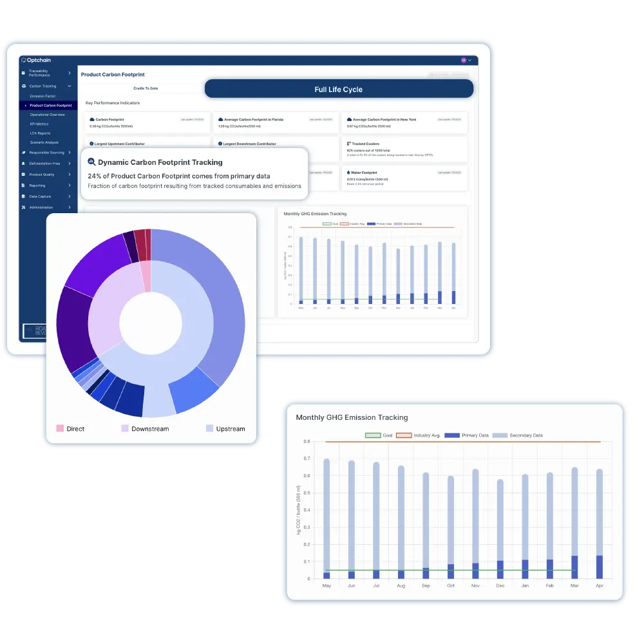Click the Reporting document icon

23,185
